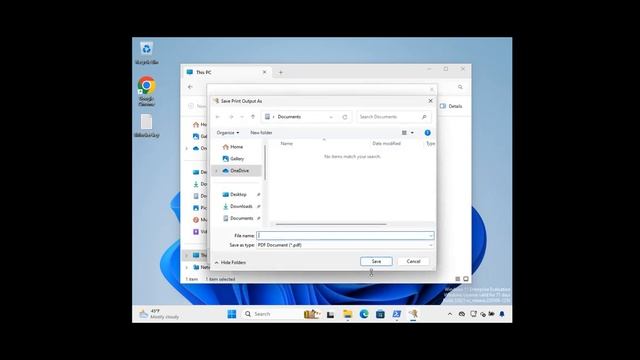Click the search magnifier in Save dialog
This screenshot has width=640, height=360.
pyautogui.click(x=424, y=117)
